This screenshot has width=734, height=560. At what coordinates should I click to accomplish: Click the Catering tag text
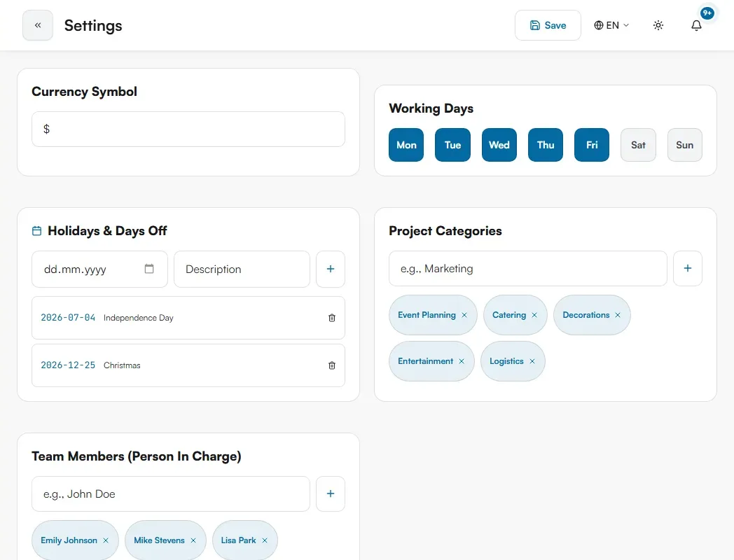pos(509,315)
